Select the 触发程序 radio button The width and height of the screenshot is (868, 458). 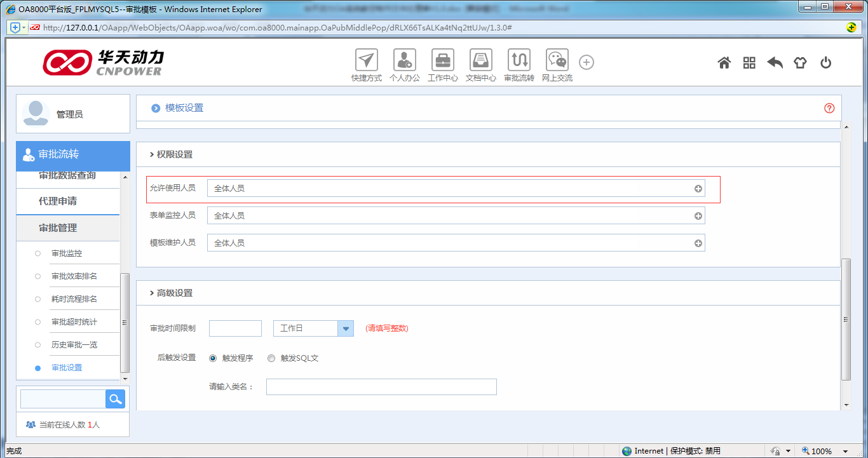(x=213, y=358)
